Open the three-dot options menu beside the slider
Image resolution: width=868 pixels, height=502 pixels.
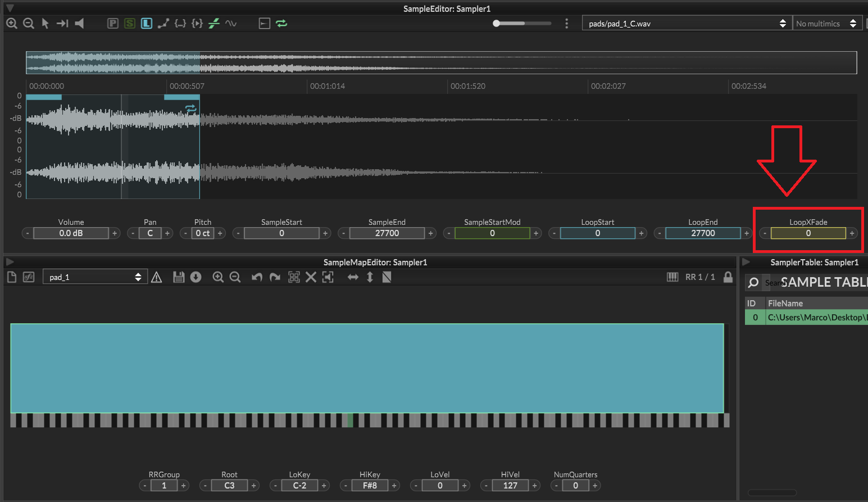tap(566, 23)
